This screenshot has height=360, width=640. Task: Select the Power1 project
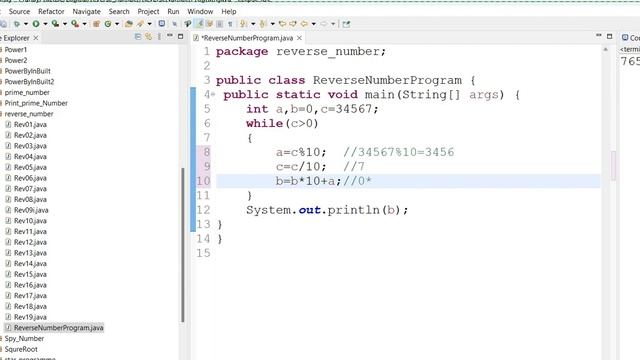(x=16, y=50)
